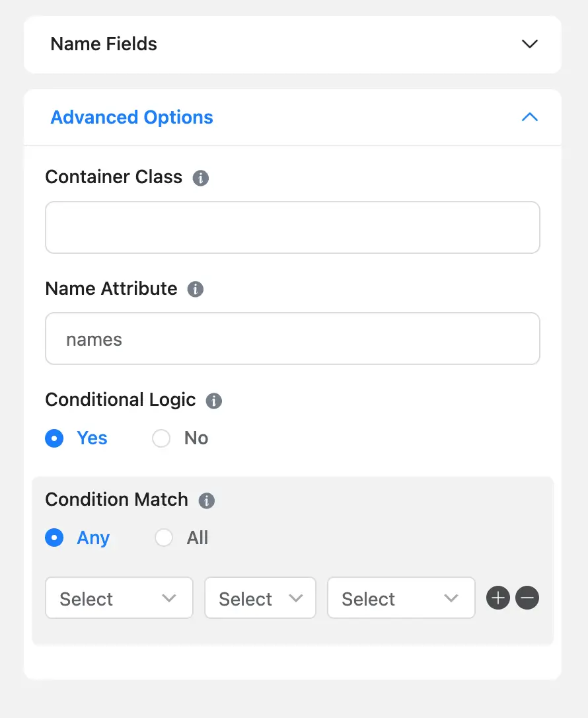Open the last Select condition dropdown

pos(400,598)
